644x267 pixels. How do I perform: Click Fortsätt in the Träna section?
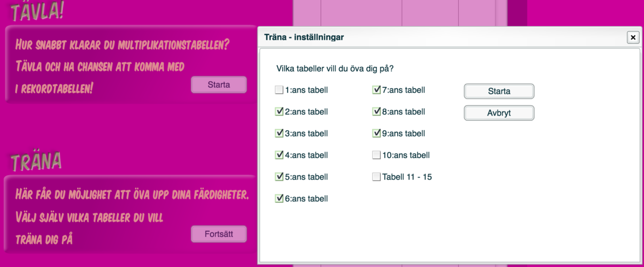coord(219,234)
